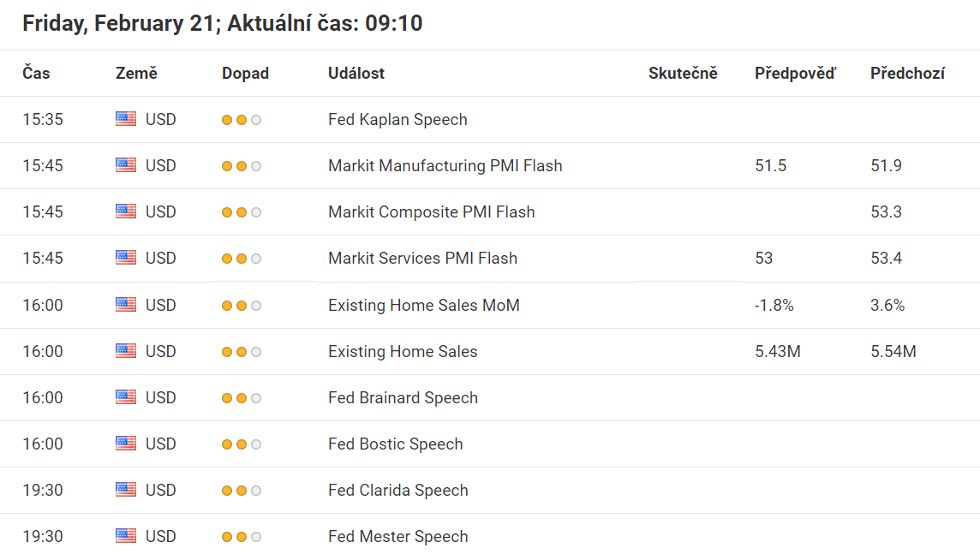This screenshot has height=554, width=980.
Task: Click the US flag beside Markit Manufacturing PMI Flash
Action: click(126, 165)
